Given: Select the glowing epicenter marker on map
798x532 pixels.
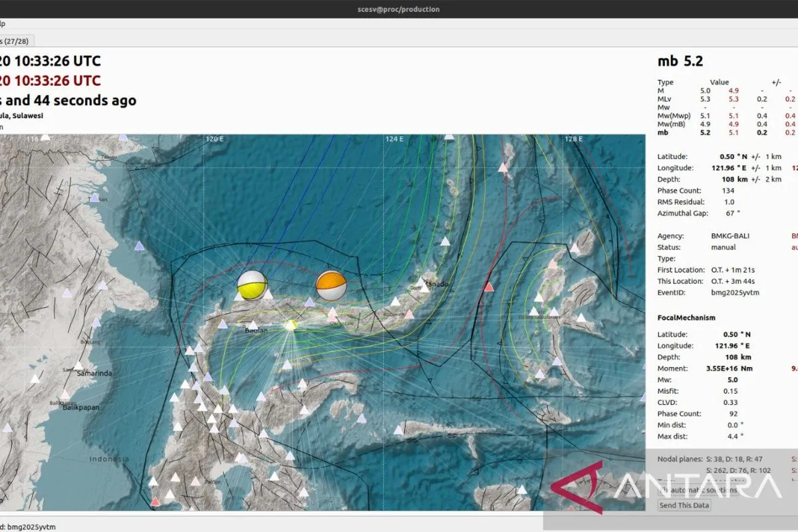Looking at the screenshot, I should coord(291,325).
